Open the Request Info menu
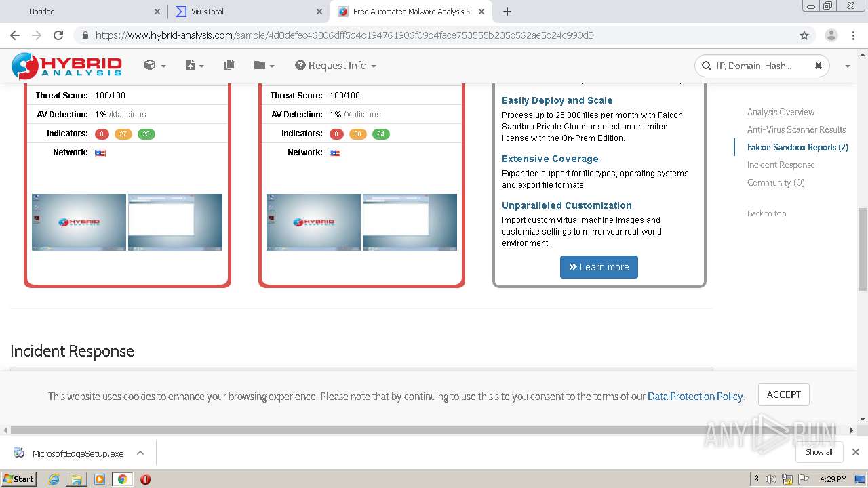Screen dimensions: 868x488 [x=335, y=66]
